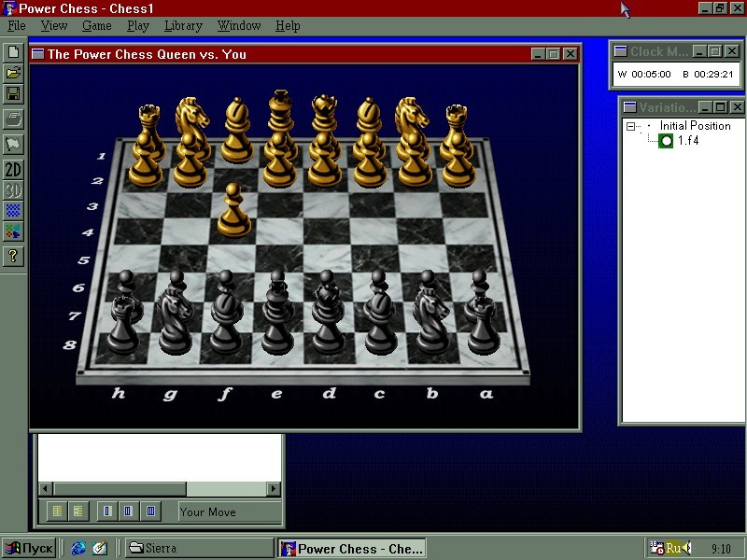Select the 1.f4 move in variations
Screen dimensions: 747x560
tap(688, 141)
